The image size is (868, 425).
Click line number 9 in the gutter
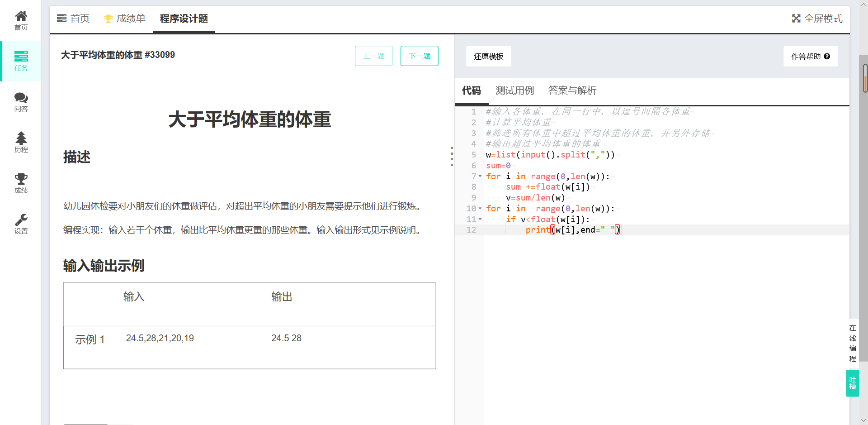[x=473, y=198]
